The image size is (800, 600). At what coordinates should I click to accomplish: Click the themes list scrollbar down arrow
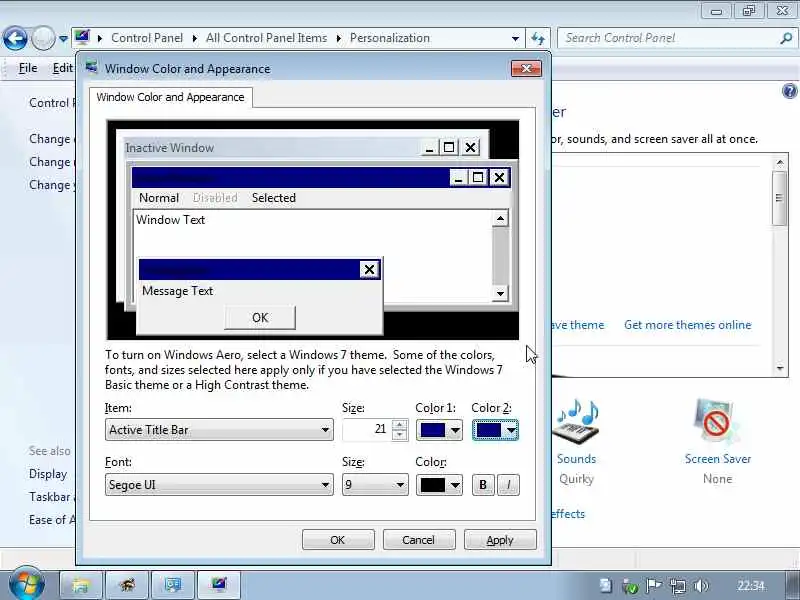[780, 368]
